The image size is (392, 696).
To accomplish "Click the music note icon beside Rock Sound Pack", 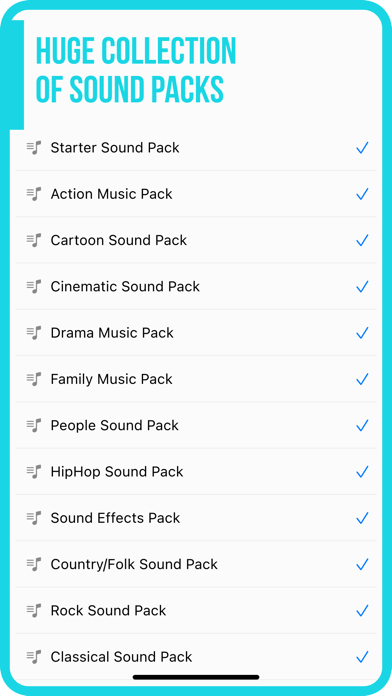I will click(x=34, y=610).
